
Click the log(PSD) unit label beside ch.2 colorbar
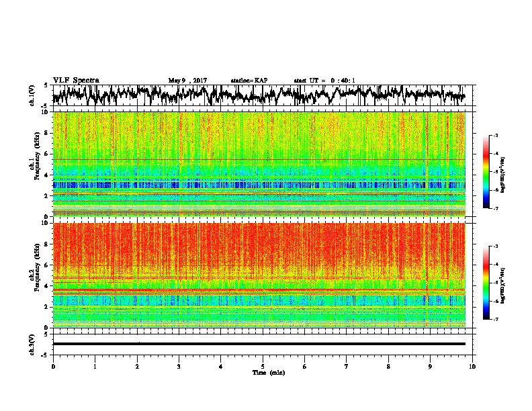pyautogui.click(x=503, y=285)
